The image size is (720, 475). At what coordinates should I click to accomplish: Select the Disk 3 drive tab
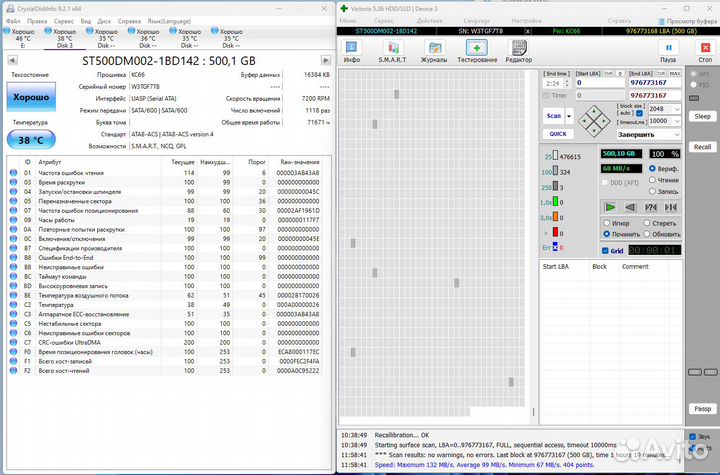tap(64, 38)
